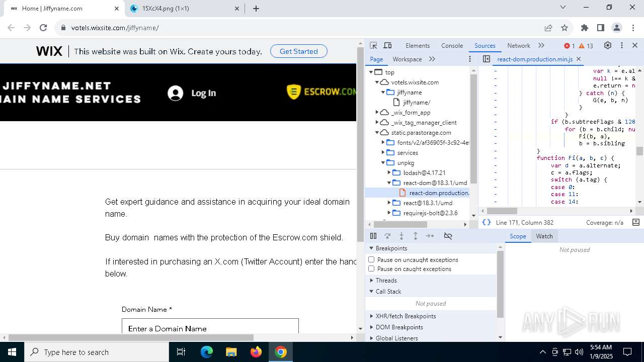The image size is (644, 362).
Task: Click the step over debugger icon
Action: (387, 236)
